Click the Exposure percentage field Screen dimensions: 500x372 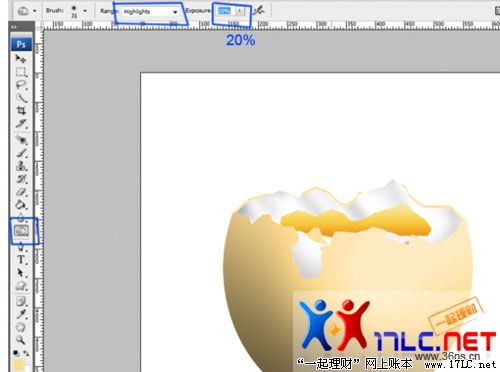coord(224,11)
